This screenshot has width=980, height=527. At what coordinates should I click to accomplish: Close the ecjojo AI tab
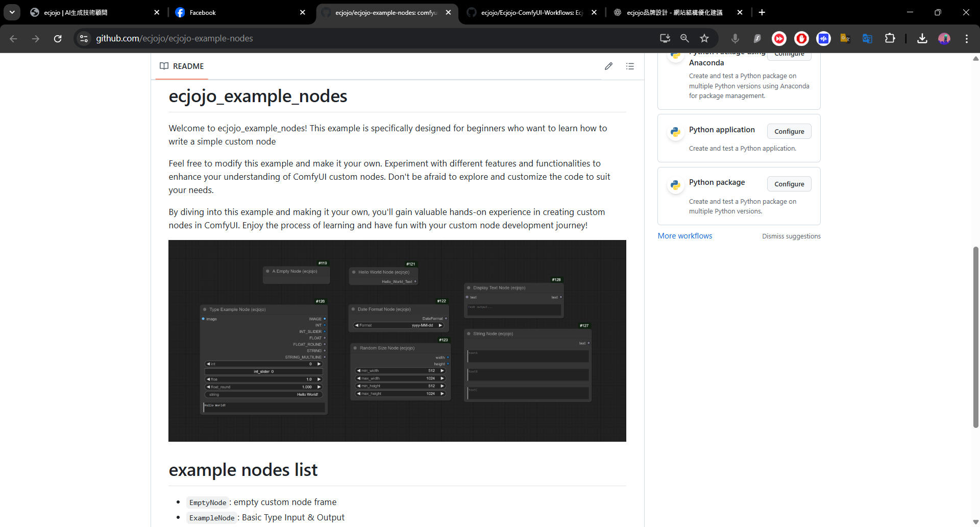point(157,12)
